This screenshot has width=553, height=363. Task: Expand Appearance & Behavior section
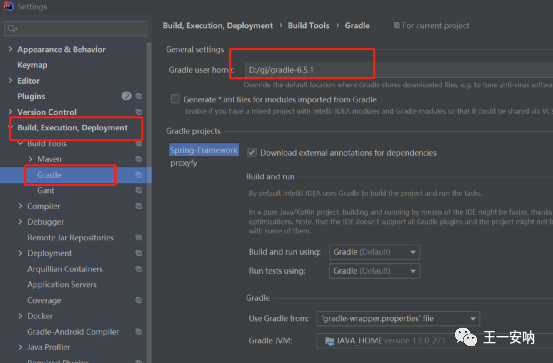click(x=10, y=49)
